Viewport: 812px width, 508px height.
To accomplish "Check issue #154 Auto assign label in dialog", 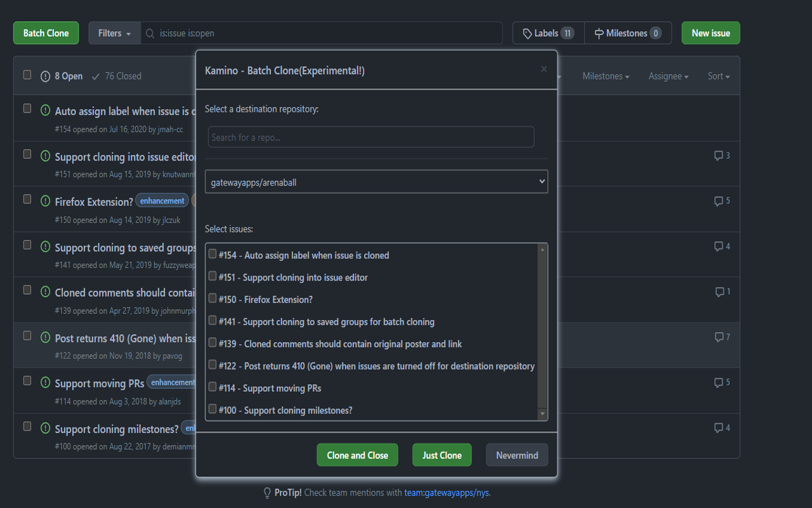I will point(213,254).
